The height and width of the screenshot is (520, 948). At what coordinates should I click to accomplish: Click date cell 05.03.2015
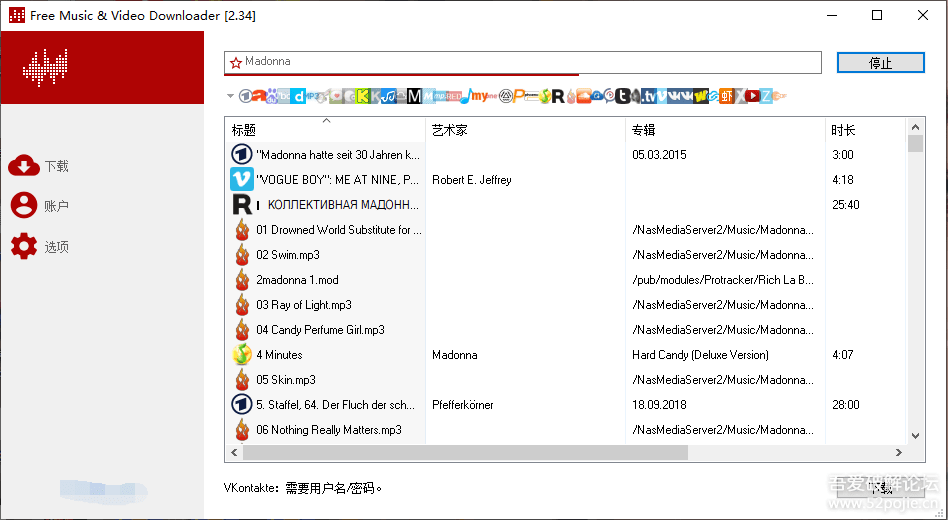coord(659,155)
